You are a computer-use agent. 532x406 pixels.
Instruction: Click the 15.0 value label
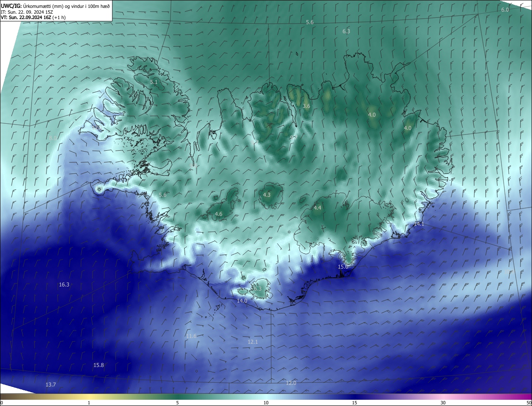[343, 267]
